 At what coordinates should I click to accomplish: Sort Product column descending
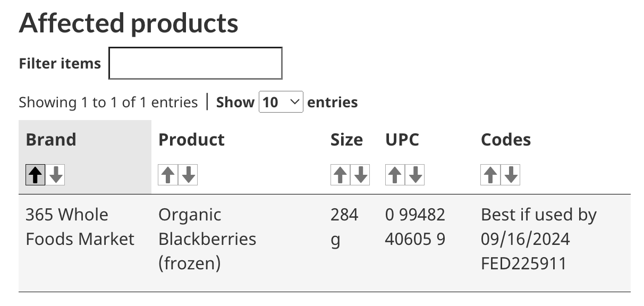(187, 174)
